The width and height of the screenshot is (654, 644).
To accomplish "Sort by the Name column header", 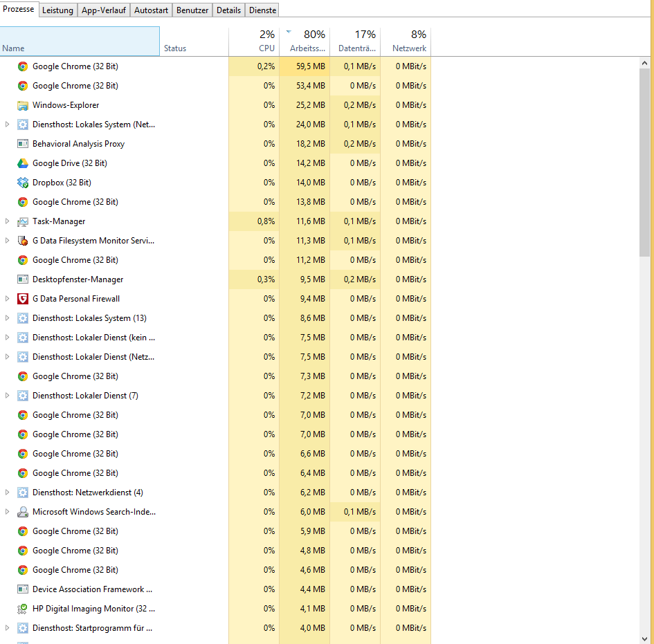I will point(80,42).
